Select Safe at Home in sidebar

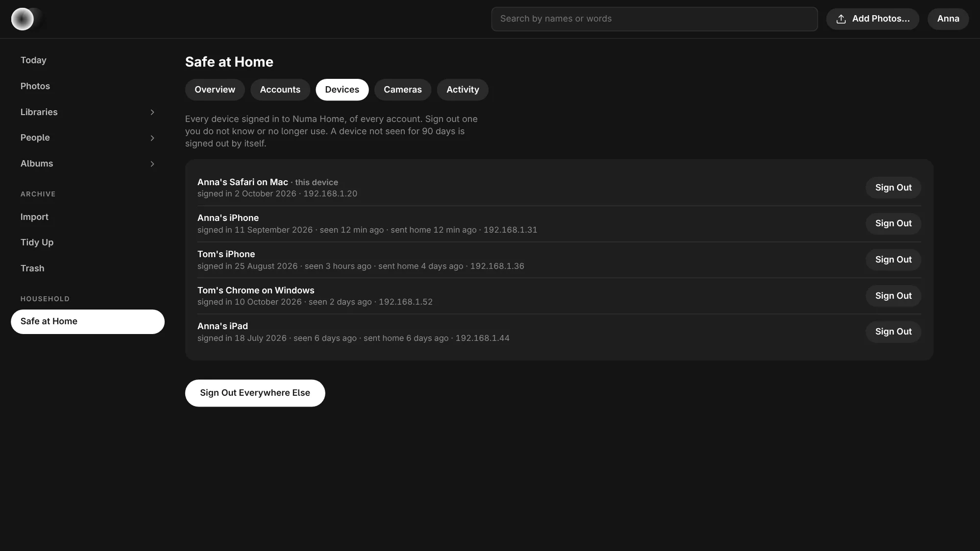88,322
